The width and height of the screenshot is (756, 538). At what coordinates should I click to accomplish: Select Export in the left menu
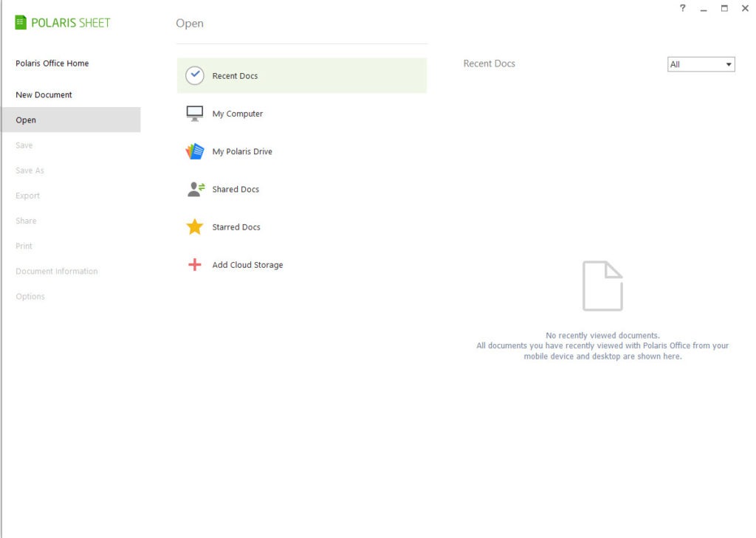click(x=28, y=196)
